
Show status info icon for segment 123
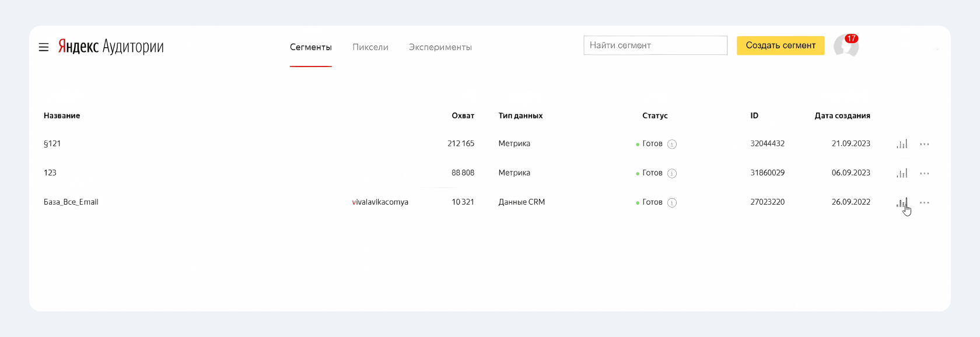click(x=672, y=173)
